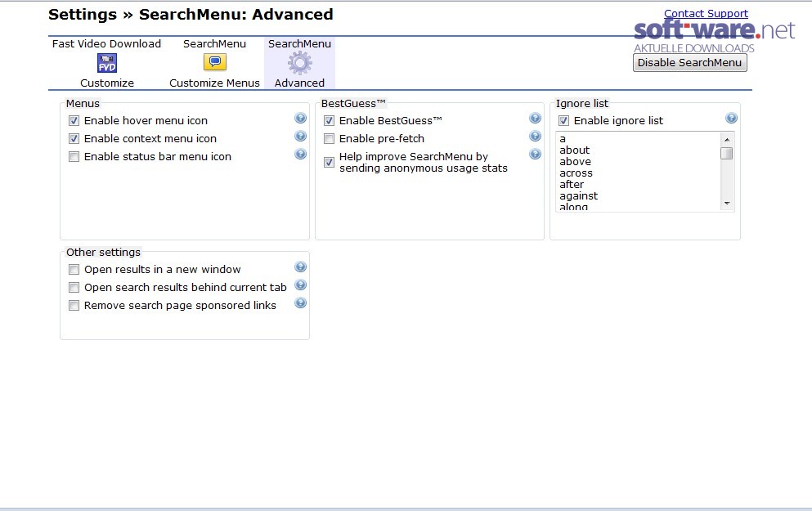Image resolution: width=812 pixels, height=511 pixels.
Task: Select the word 'a' in ignore list
Action: point(563,139)
